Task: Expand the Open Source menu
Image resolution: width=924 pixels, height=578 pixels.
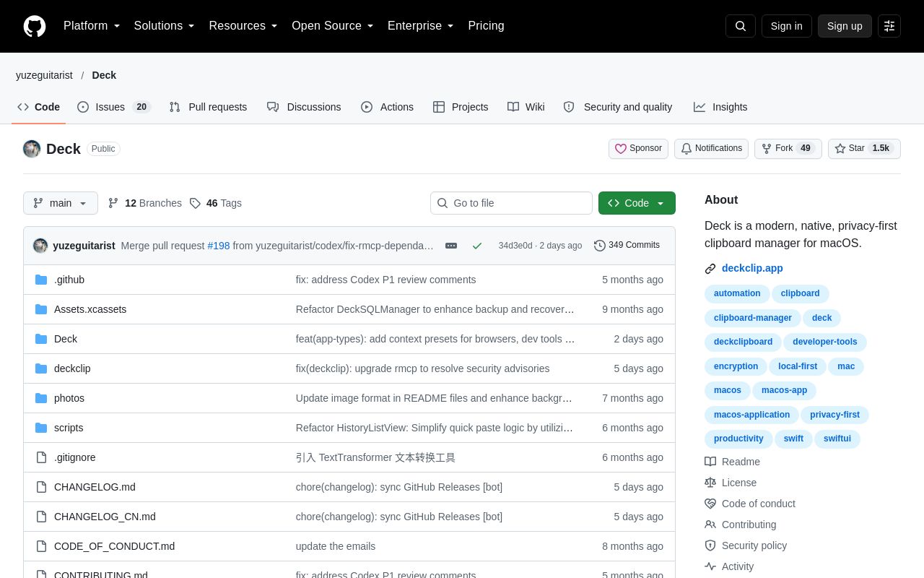Action: click(333, 26)
